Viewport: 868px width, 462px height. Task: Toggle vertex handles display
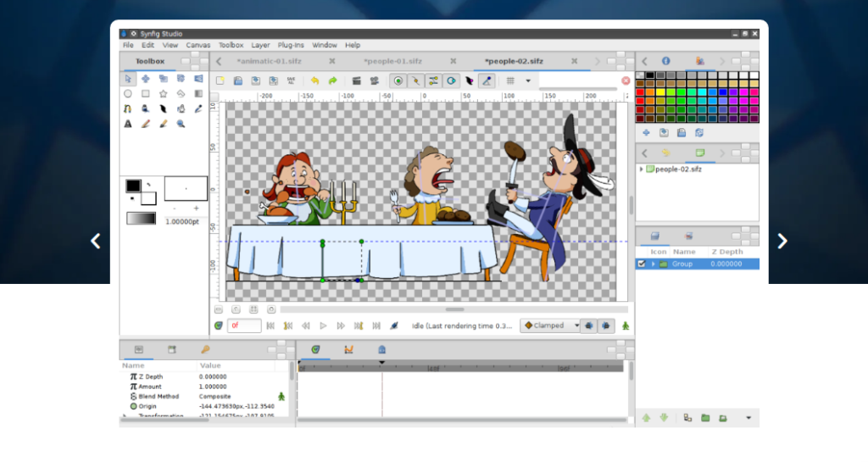coord(415,81)
